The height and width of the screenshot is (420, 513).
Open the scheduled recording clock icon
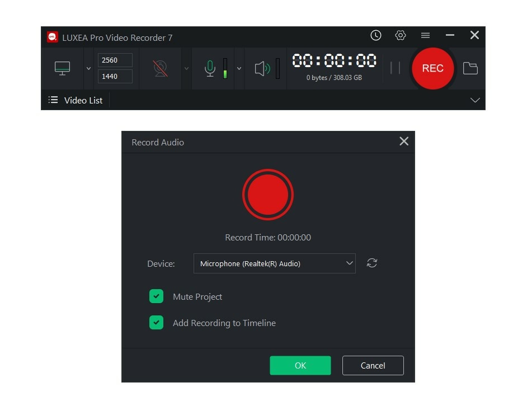coord(375,35)
